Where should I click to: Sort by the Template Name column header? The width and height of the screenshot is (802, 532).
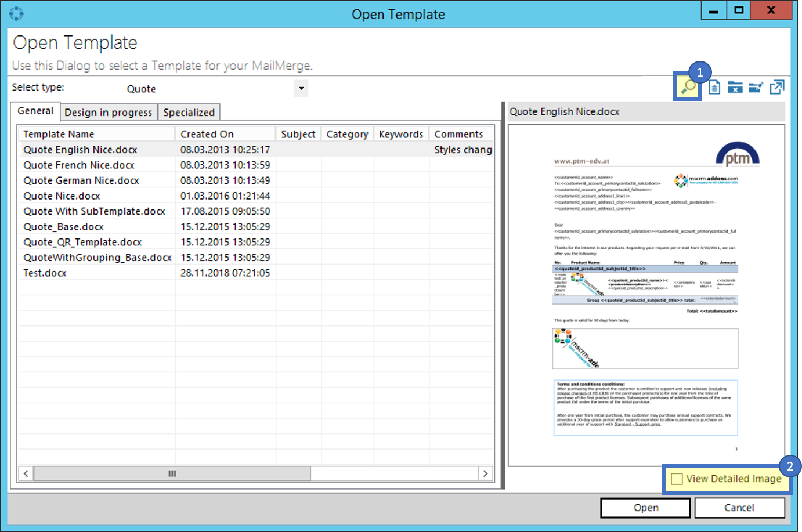[59, 133]
